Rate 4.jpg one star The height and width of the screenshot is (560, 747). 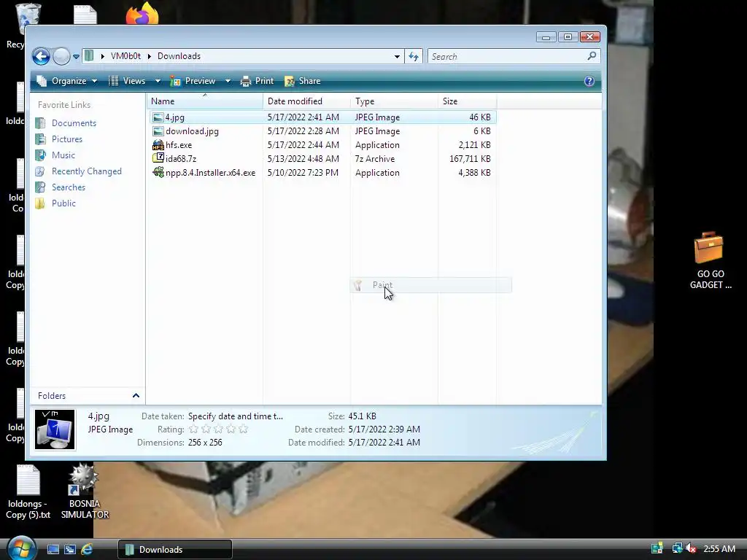pyautogui.click(x=193, y=429)
